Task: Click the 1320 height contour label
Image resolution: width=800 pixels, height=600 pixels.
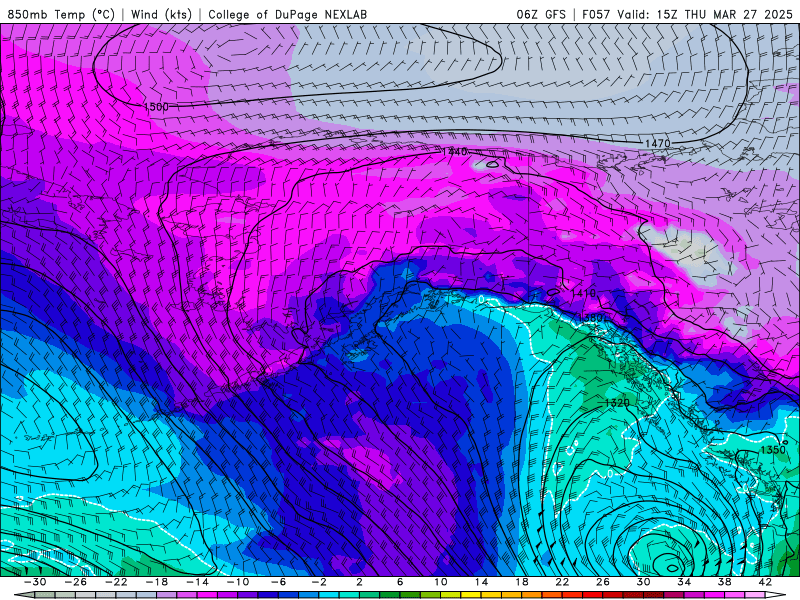Action: [x=617, y=403]
